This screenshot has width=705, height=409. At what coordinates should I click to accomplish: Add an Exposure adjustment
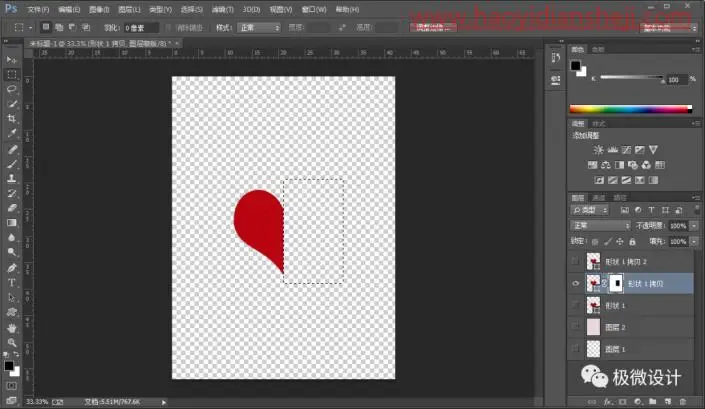[x=640, y=150]
